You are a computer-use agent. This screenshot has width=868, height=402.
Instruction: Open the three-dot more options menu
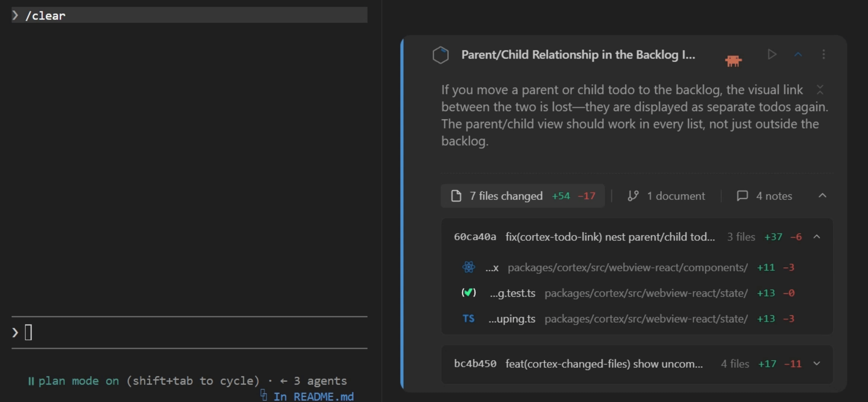click(x=823, y=54)
